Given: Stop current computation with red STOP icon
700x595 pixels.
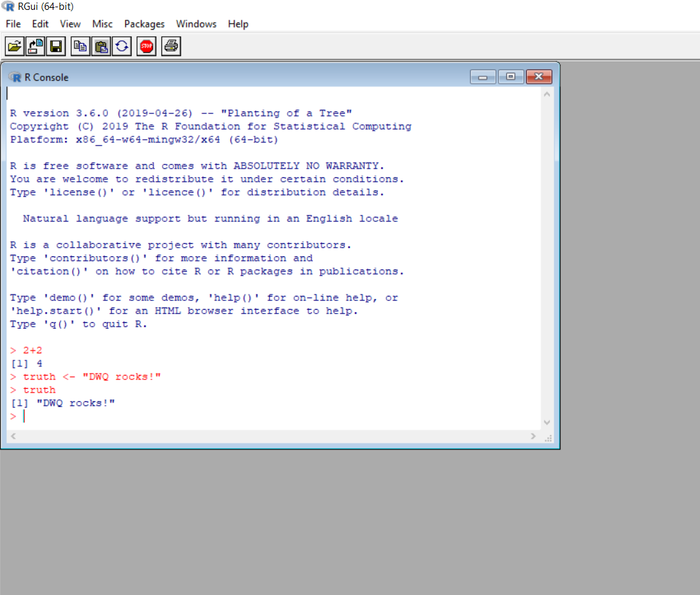Looking at the screenshot, I should pyautogui.click(x=146, y=46).
